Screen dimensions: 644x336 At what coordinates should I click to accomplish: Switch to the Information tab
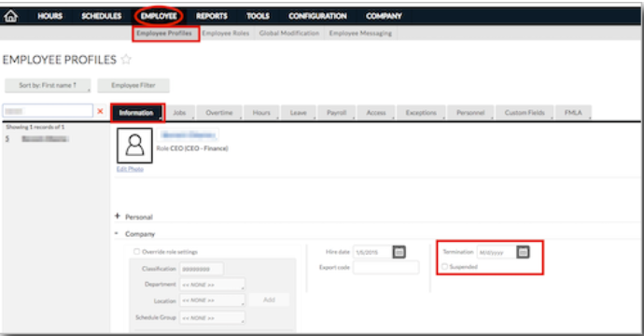(x=137, y=113)
